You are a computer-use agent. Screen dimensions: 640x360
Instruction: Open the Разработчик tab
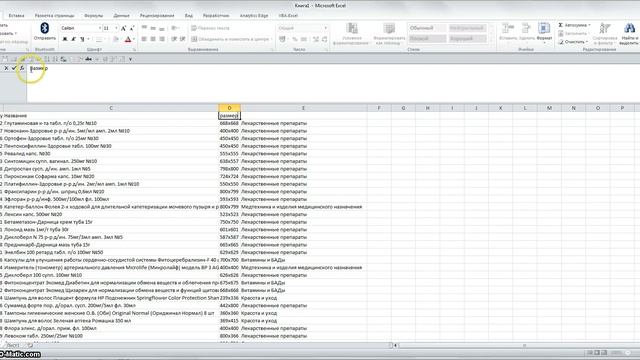(x=216, y=16)
